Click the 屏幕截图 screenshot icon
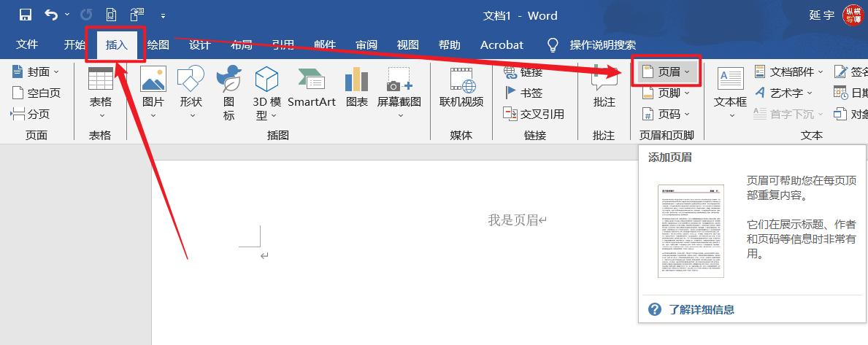The height and width of the screenshot is (345, 868). pos(399,79)
